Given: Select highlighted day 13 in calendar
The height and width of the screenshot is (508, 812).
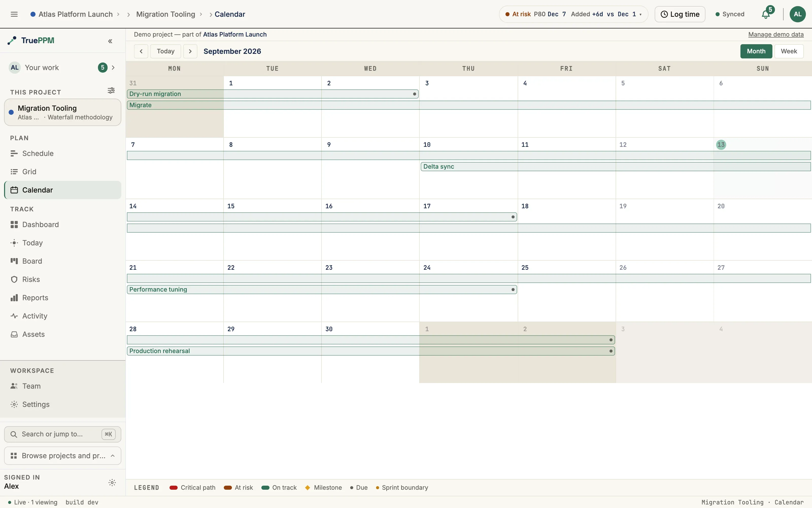Looking at the screenshot, I should click(x=721, y=145).
